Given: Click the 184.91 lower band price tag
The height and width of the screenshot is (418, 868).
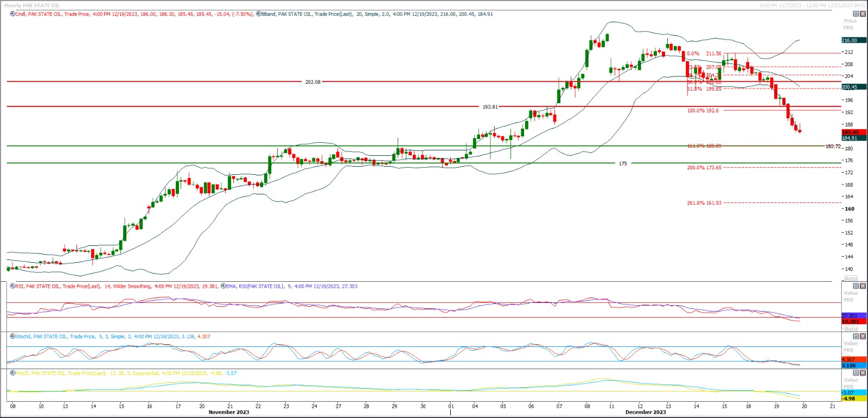Looking at the screenshot, I should click(x=853, y=138).
